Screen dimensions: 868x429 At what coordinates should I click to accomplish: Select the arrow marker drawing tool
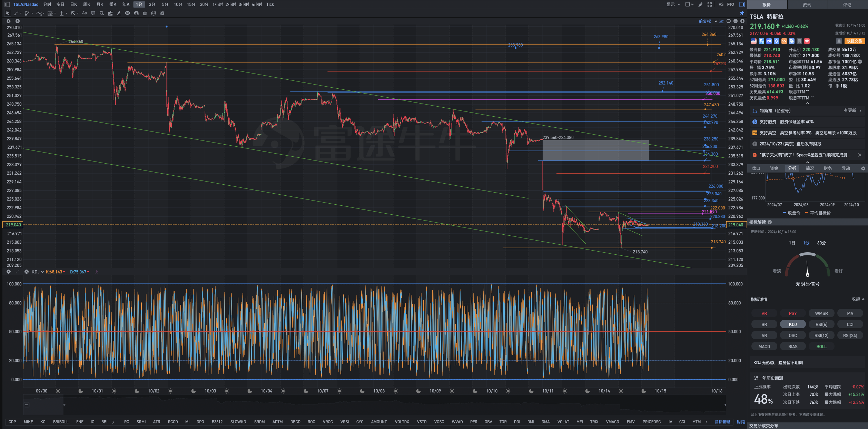pyautogui.click(x=73, y=13)
